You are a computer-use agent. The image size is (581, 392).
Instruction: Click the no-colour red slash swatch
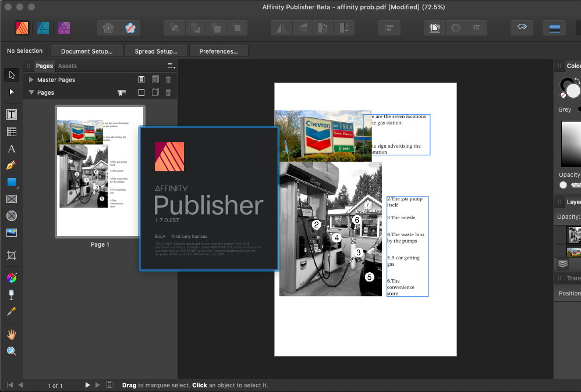[563, 95]
